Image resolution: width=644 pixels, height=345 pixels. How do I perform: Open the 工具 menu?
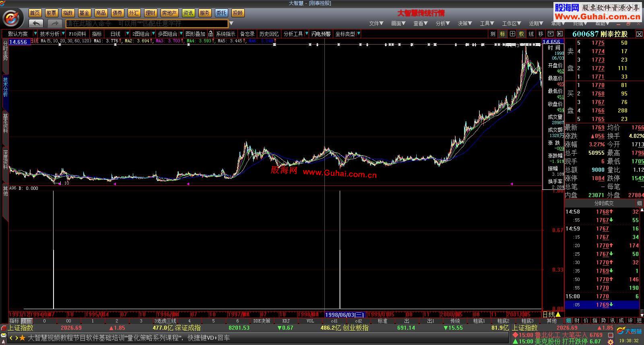(487, 23)
